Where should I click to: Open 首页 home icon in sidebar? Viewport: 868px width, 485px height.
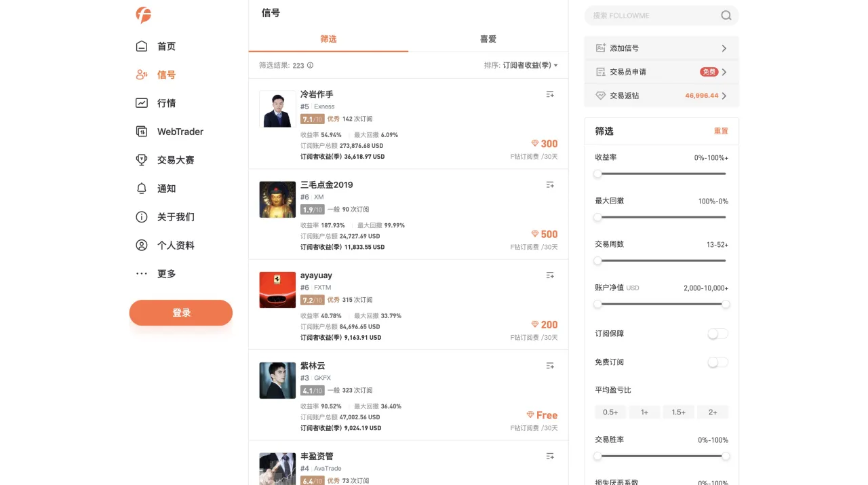(x=142, y=46)
